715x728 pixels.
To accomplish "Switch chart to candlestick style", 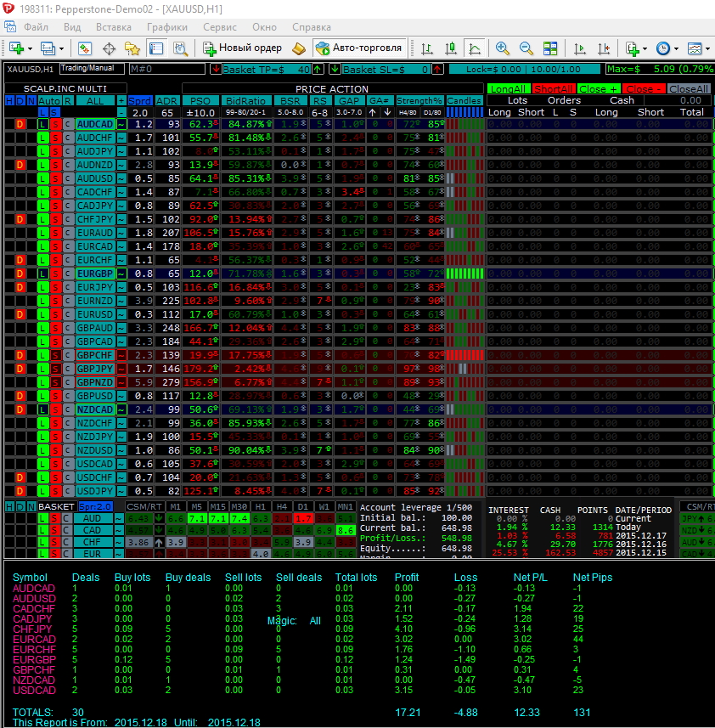I will pos(451,48).
